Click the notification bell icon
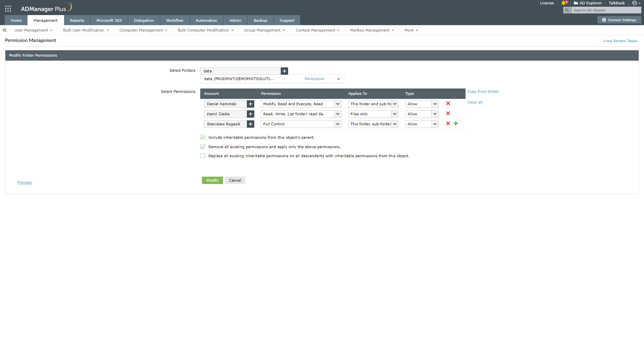This screenshot has width=644, height=362. (563, 3)
